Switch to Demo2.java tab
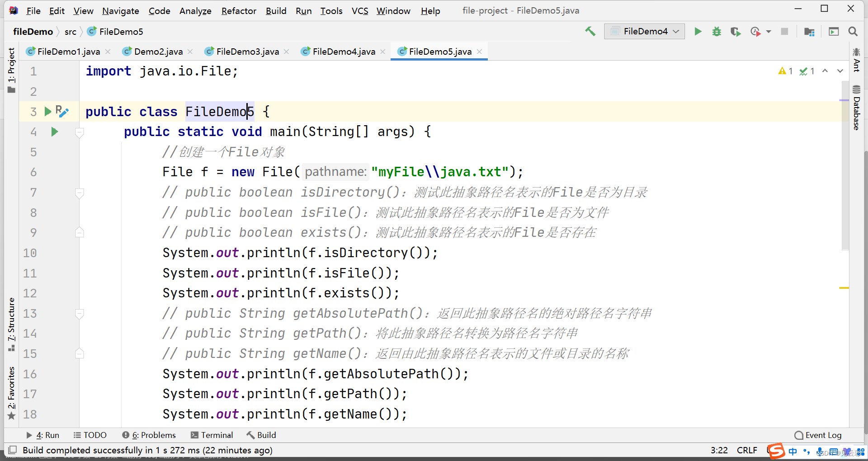868x461 pixels. coord(158,52)
